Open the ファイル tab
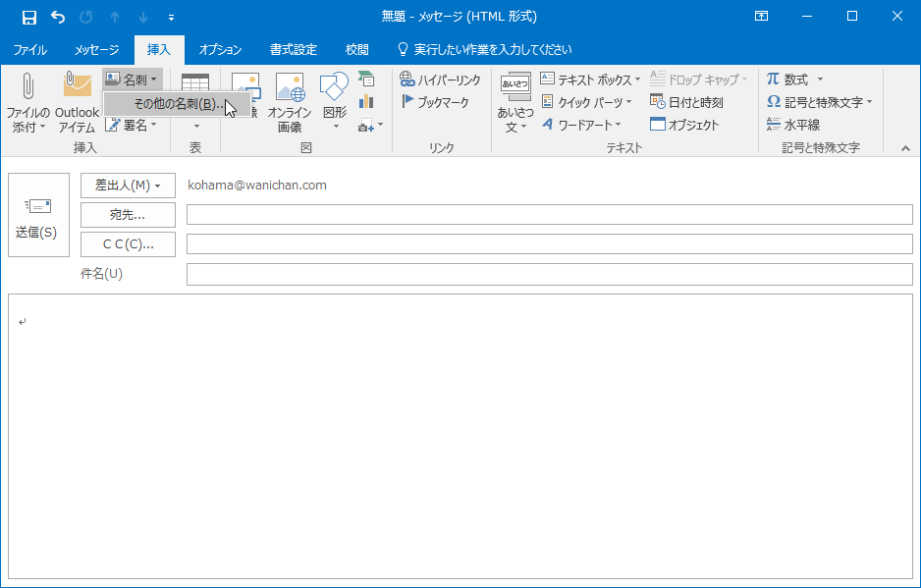 tap(30, 50)
